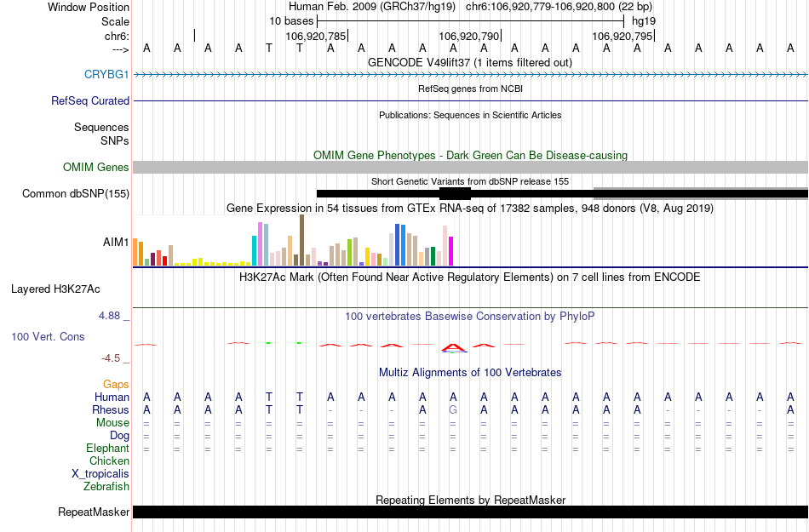Click position label 106,920,795

[x=623, y=37]
